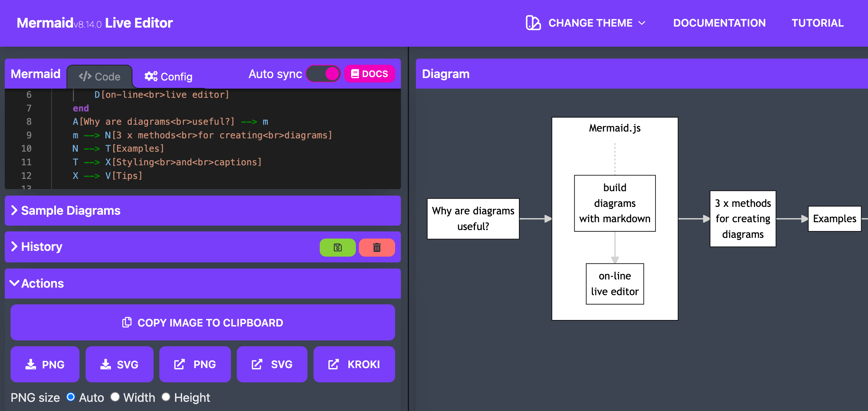The width and height of the screenshot is (868, 411).
Task: Click external link icon on SVG button
Action: point(257,364)
